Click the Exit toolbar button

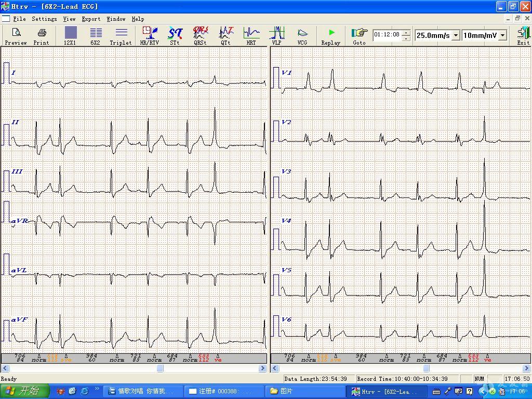(x=523, y=36)
